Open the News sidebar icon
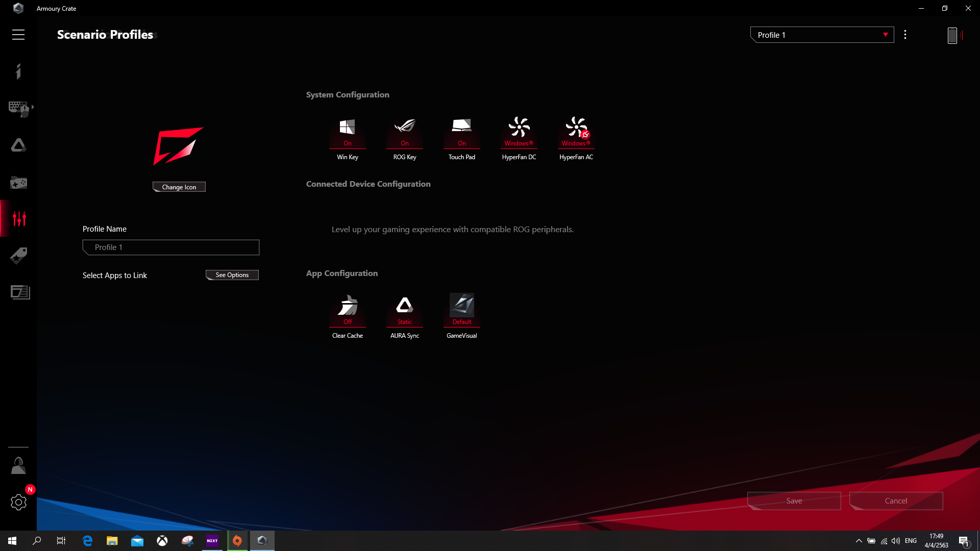Screen dimensions: 980x551 [x=20, y=292]
